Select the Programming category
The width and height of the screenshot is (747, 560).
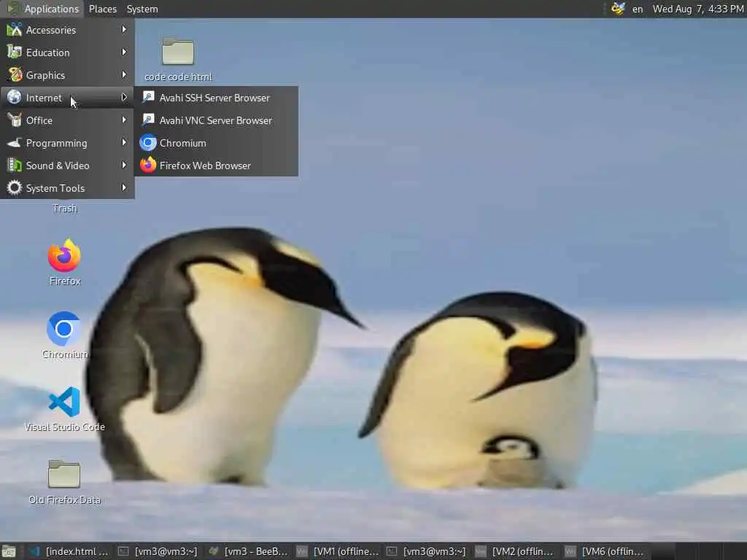[x=67, y=143]
